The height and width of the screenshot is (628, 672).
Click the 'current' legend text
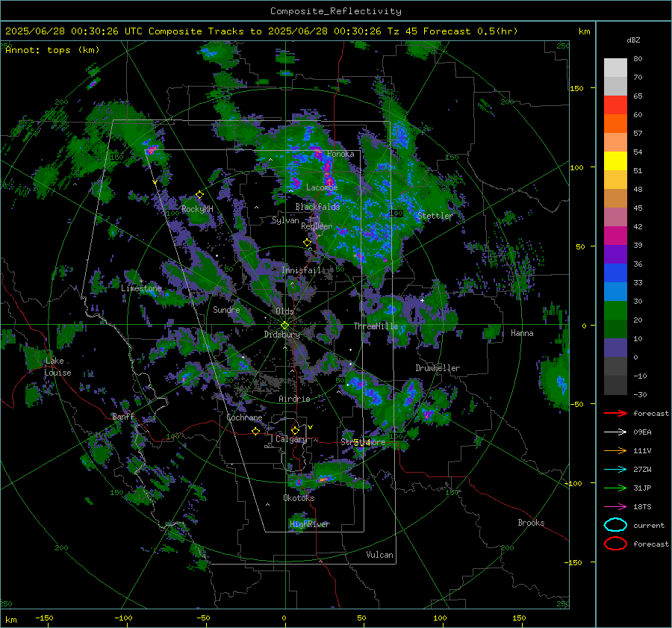tap(649, 526)
